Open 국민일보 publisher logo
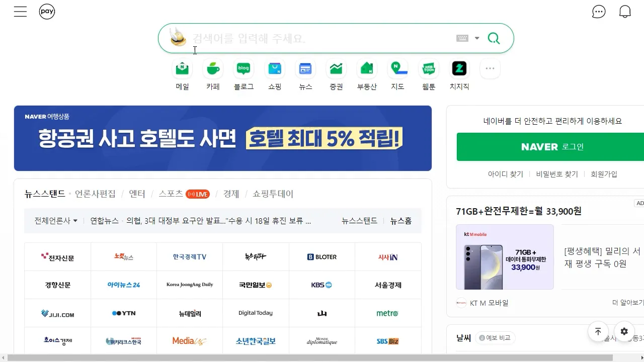644x362 pixels. (256, 285)
